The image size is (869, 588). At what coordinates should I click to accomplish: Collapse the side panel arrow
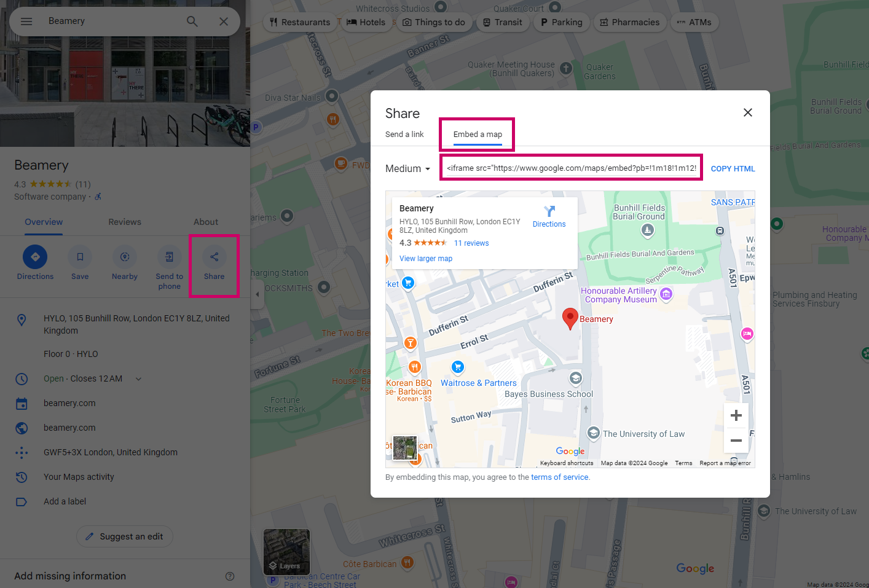257,294
